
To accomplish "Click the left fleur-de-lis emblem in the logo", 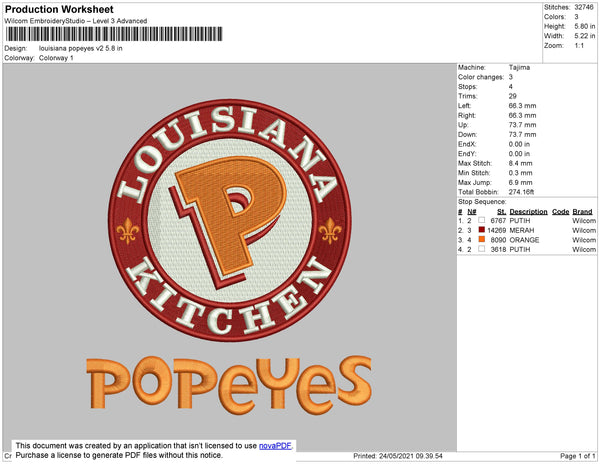I will tap(128, 231).
